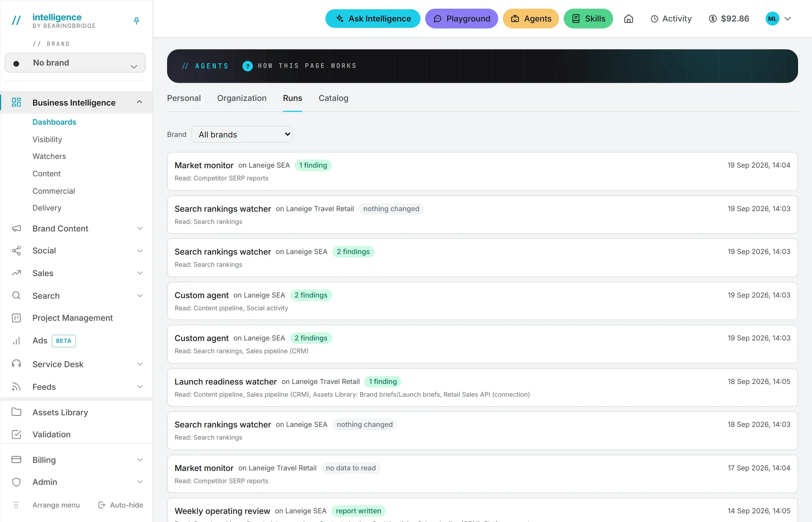Click the Feeds RSS icon

(16, 387)
